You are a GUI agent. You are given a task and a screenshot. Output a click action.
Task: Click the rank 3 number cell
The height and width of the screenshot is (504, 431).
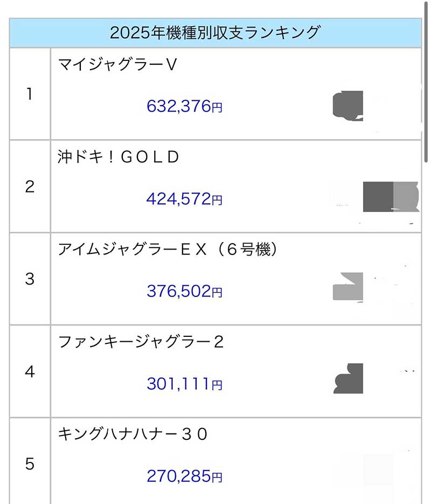(x=30, y=279)
